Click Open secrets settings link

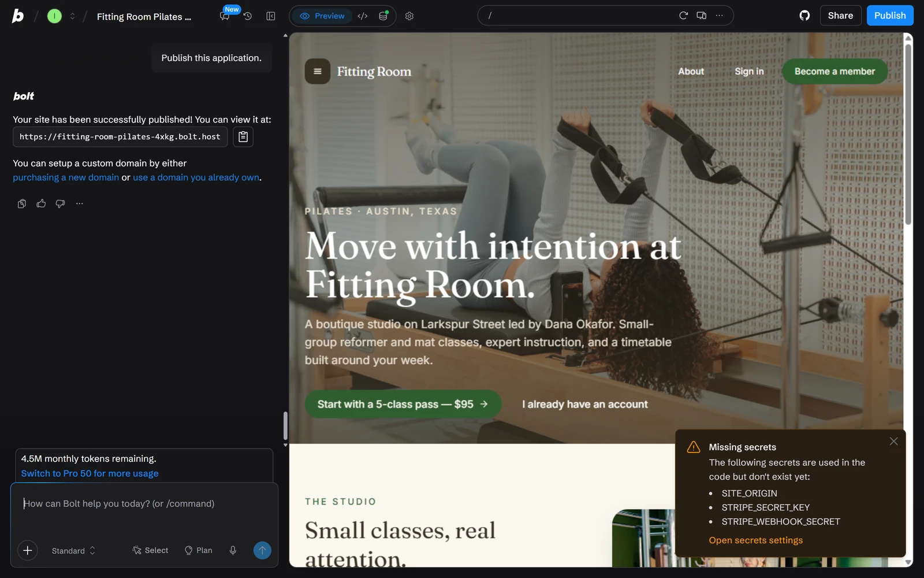pyautogui.click(x=755, y=540)
